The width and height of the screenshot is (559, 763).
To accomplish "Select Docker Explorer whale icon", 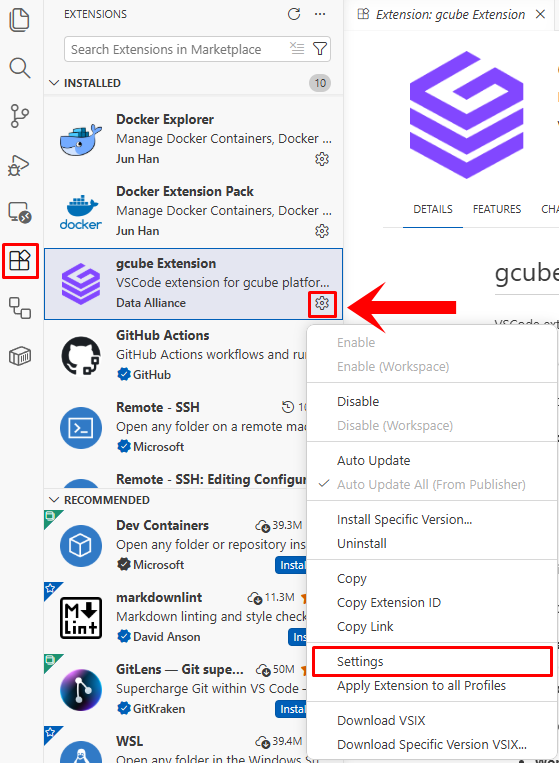I will pos(81,140).
